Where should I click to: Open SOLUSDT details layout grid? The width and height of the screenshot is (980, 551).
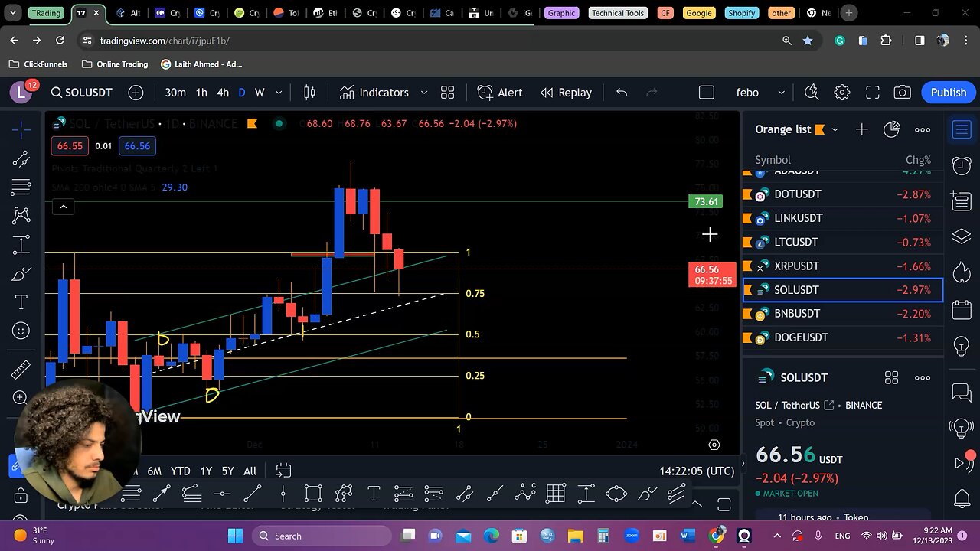(891, 377)
